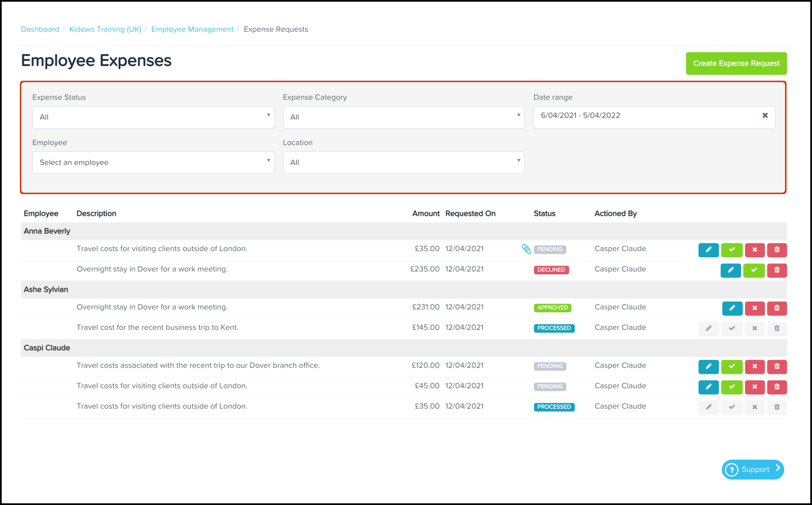Expand the Location filter dropdown
Image resolution: width=812 pixels, height=505 pixels.
403,163
